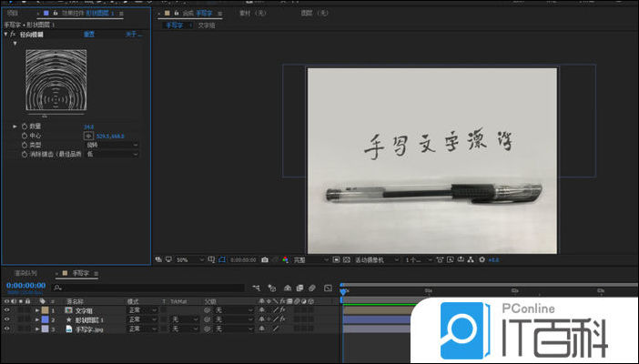Click the parent pick whip for 文字组
Screen dimensions: 639x364
208,310
